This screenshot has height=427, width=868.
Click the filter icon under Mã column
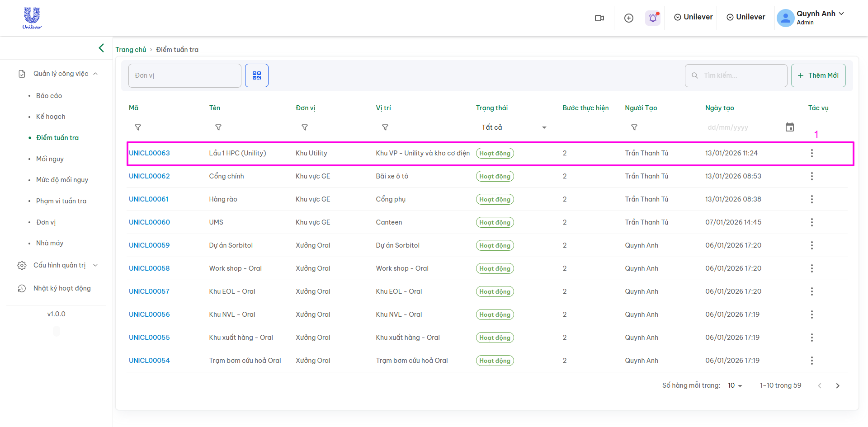tap(138, 127)
